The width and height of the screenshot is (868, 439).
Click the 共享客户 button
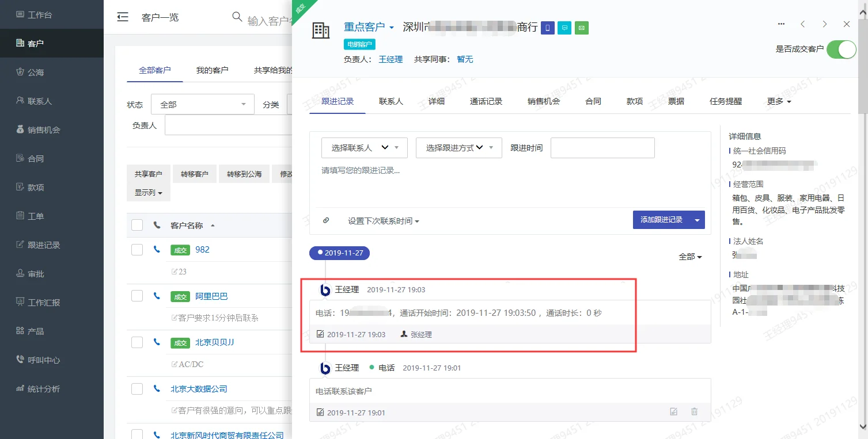coord(149,174)
